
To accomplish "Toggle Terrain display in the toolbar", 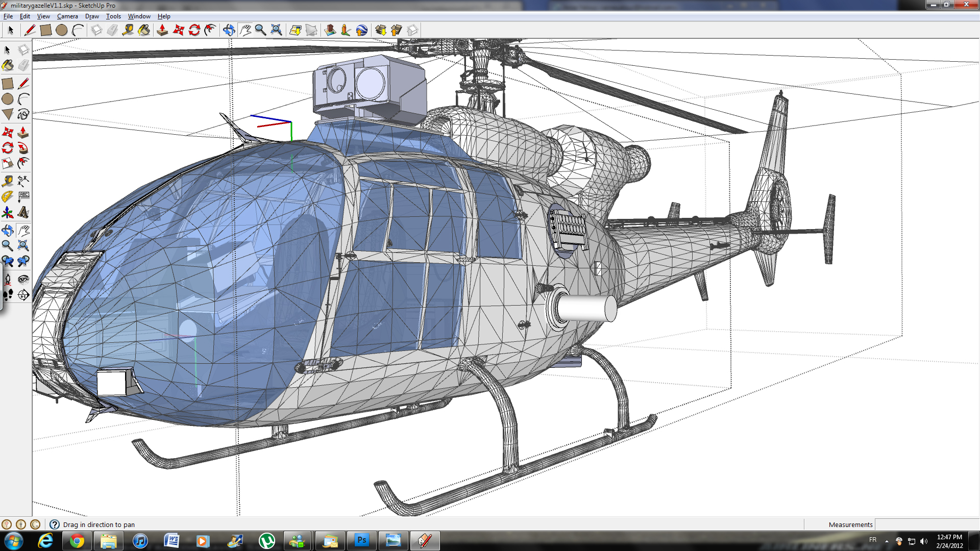I will tap(311, 30).
